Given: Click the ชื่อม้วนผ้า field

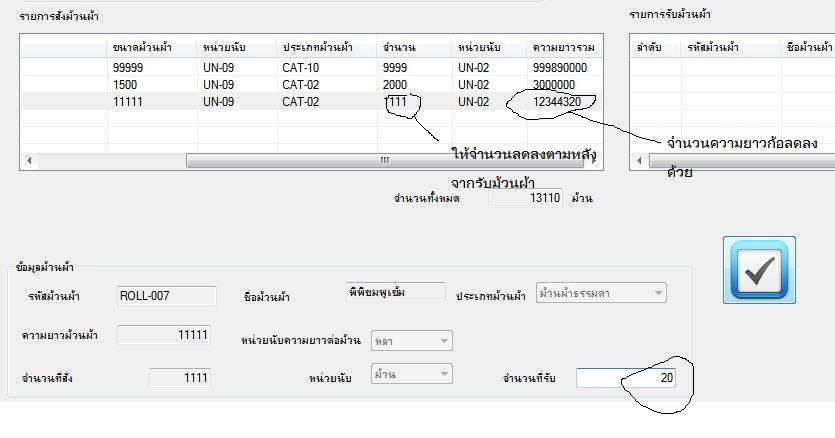Looking at the screenshot, I should point(396,292).
